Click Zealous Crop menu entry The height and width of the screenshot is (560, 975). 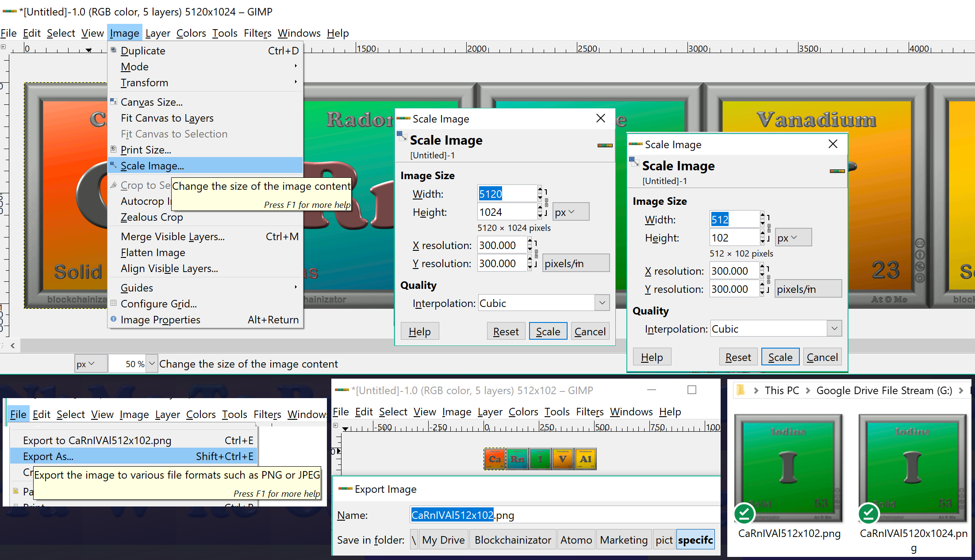pyautogui.click(x=205, y=217)
